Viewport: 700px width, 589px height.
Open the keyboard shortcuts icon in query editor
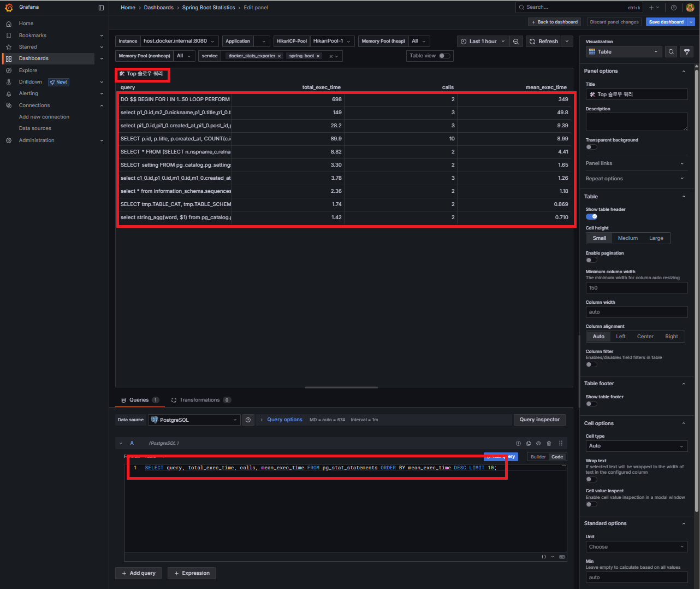pyautogui.click(x=562, y=557)
